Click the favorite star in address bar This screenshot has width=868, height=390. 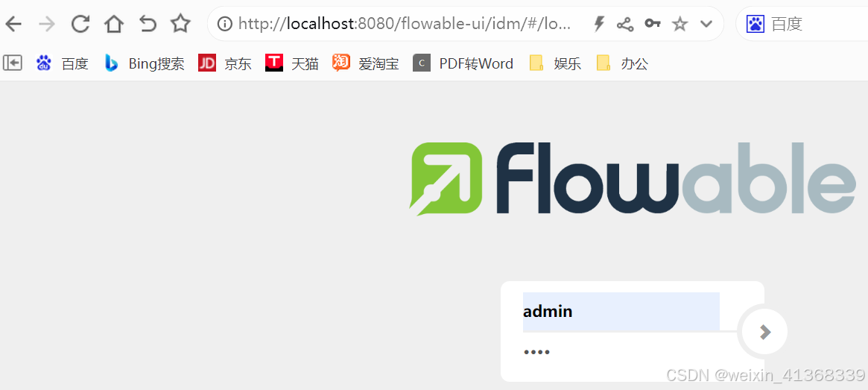[x=679, y=24]
